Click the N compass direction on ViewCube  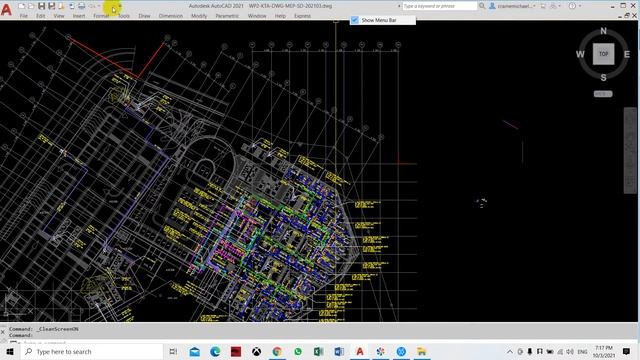[603, 31]
